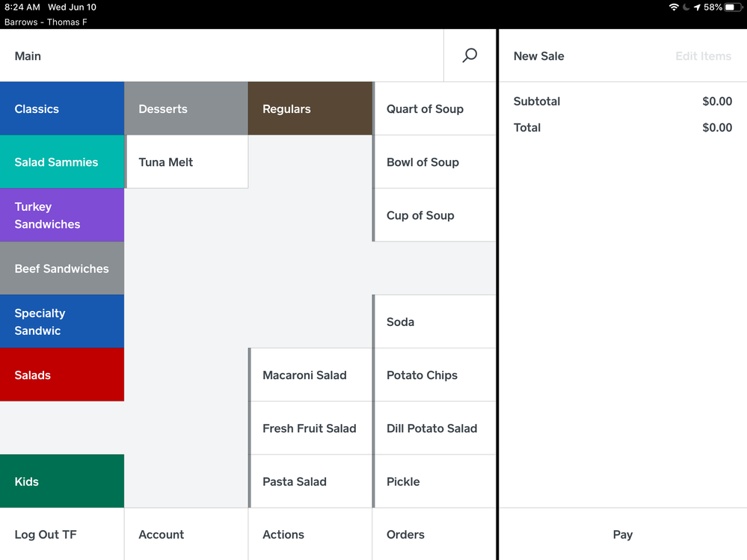Open the Regulars category tile

coord(310,108)
